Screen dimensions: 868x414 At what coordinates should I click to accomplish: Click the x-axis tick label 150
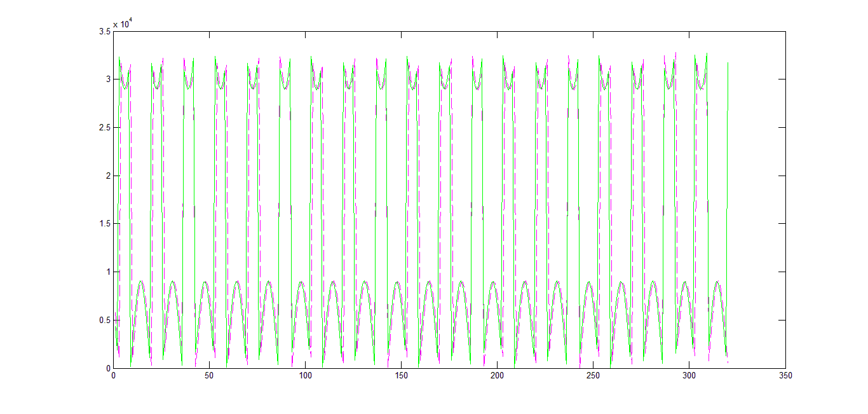[x=401, y=376]
